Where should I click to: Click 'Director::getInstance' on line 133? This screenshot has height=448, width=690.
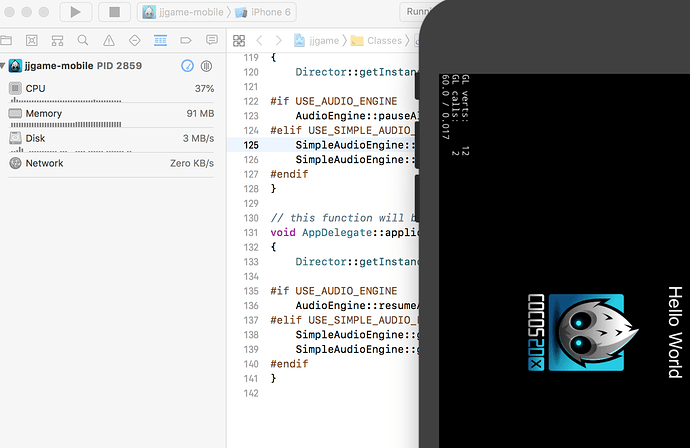coord(357,262)
